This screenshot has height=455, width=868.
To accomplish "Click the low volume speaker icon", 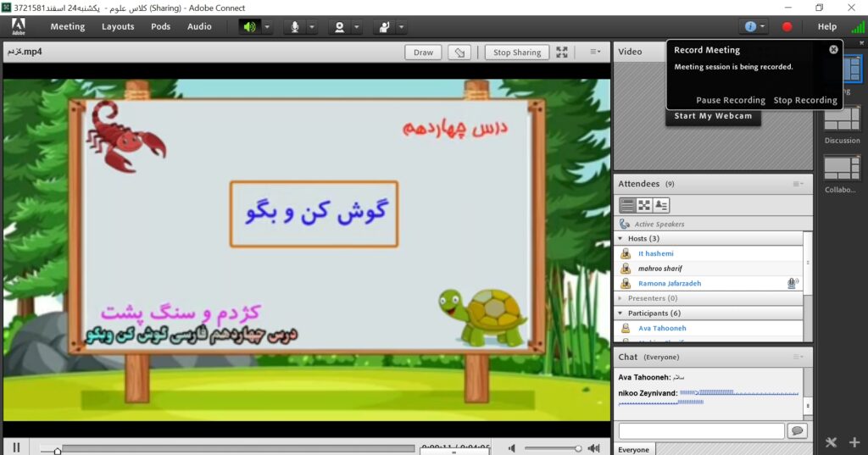I will point(512,448).
